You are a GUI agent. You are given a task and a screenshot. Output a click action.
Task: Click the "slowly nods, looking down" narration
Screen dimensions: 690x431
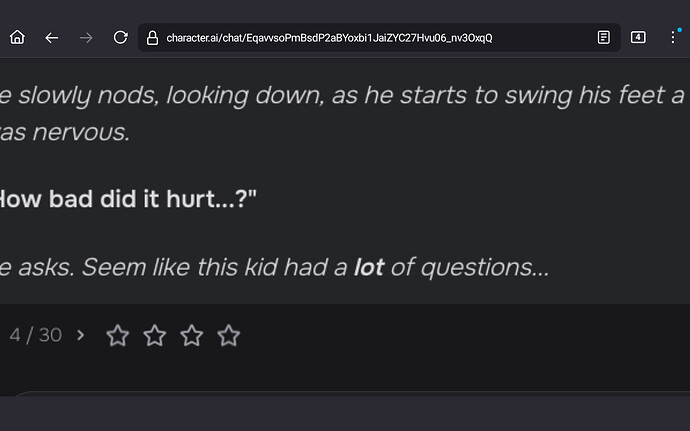coord(170,96)
